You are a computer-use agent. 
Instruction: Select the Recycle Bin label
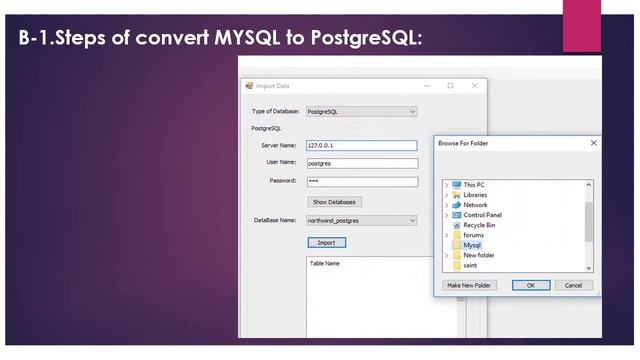click(479, 225)
